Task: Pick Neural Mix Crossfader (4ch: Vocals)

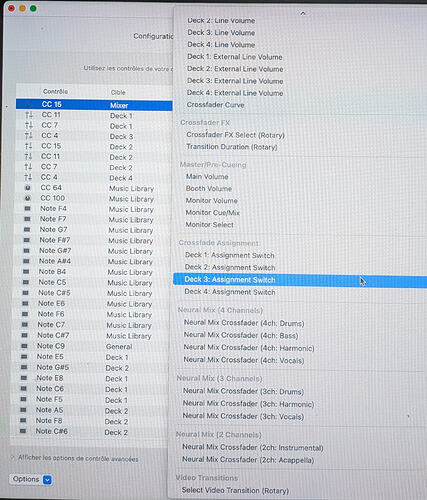Action: pyautogui.click(x=244, y=360)
